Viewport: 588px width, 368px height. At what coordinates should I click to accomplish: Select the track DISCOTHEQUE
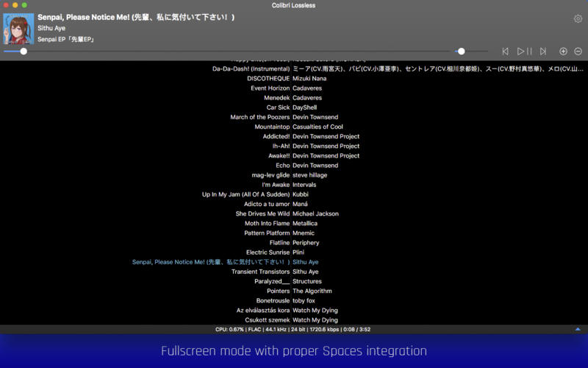click(268, 79)
